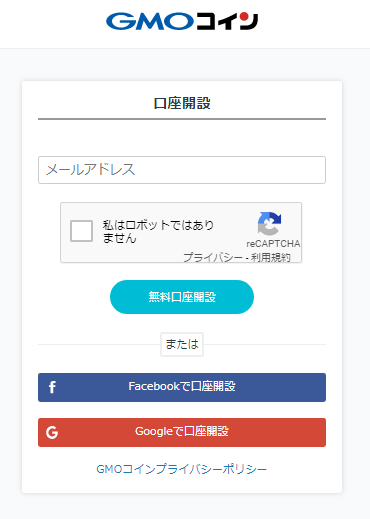
Task: Click the black コイン katakana in the logo
Action: click(227, 21)
